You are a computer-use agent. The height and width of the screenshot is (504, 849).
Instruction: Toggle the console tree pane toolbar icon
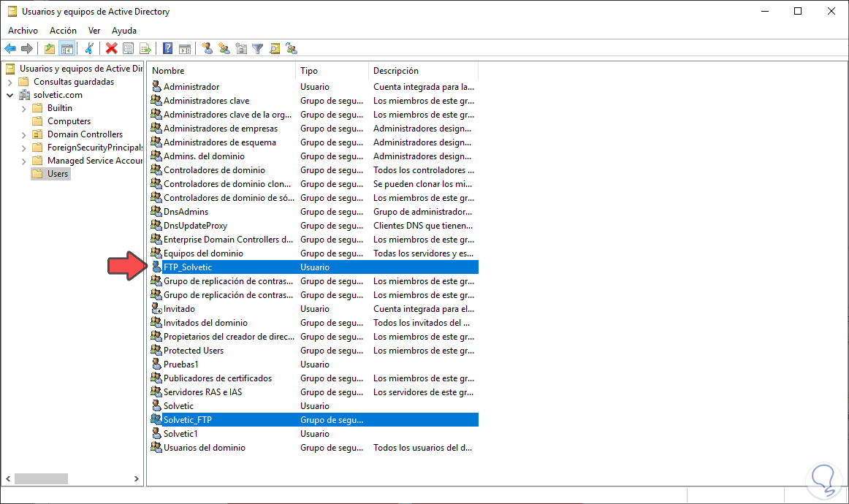[x=66, y=49]
